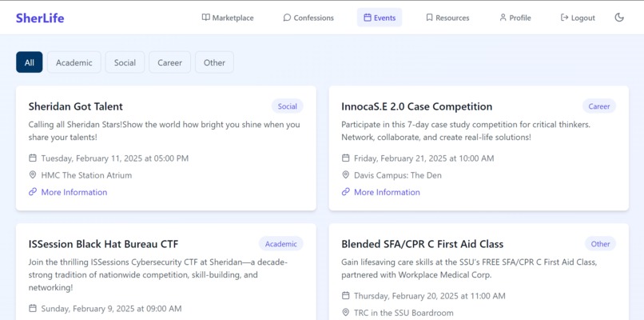Click the Calling all Sheridan Stars description

[x=165, y=130]
